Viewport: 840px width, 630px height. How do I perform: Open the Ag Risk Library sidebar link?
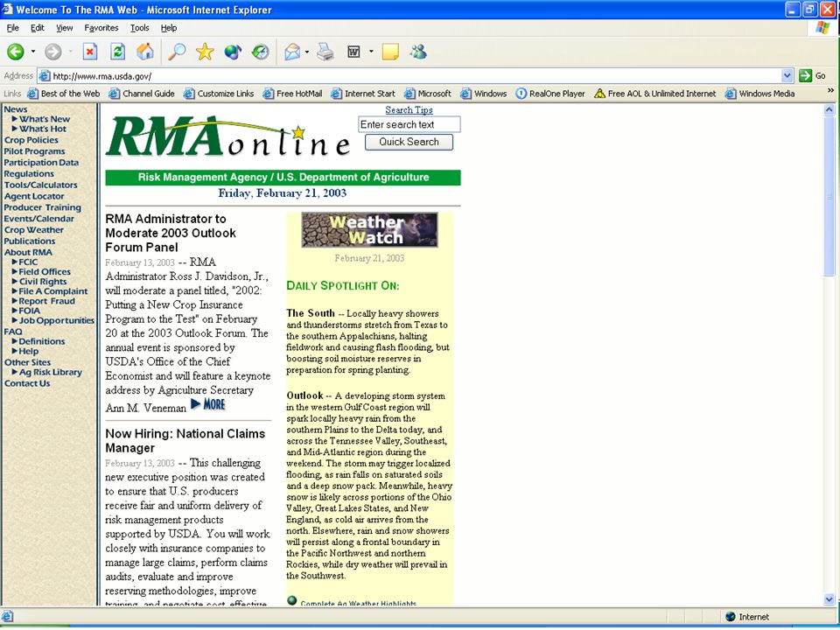[x=51, y=373]
